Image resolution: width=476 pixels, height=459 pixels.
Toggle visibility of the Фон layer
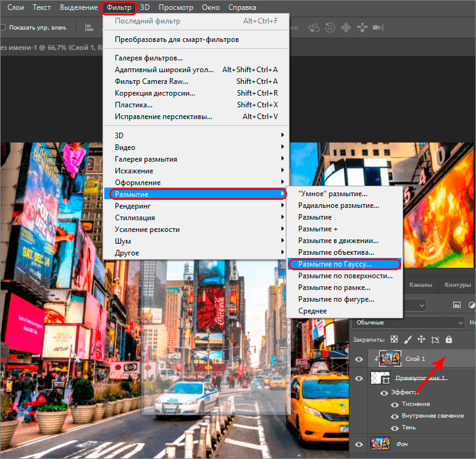coord(360,444)
